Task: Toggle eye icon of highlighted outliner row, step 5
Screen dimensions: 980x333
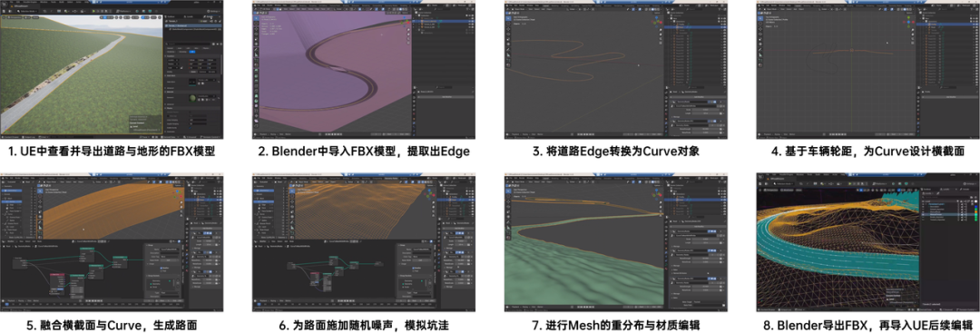Action: [x=218, y=200]
